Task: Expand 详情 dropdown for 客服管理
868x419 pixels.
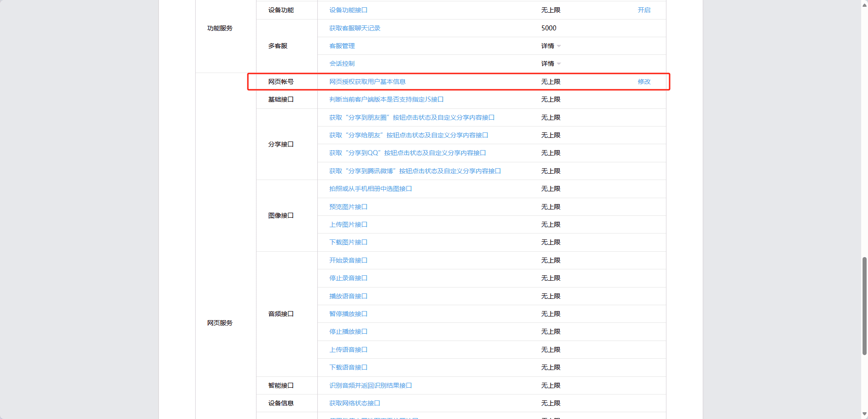Action: point(551,46)
